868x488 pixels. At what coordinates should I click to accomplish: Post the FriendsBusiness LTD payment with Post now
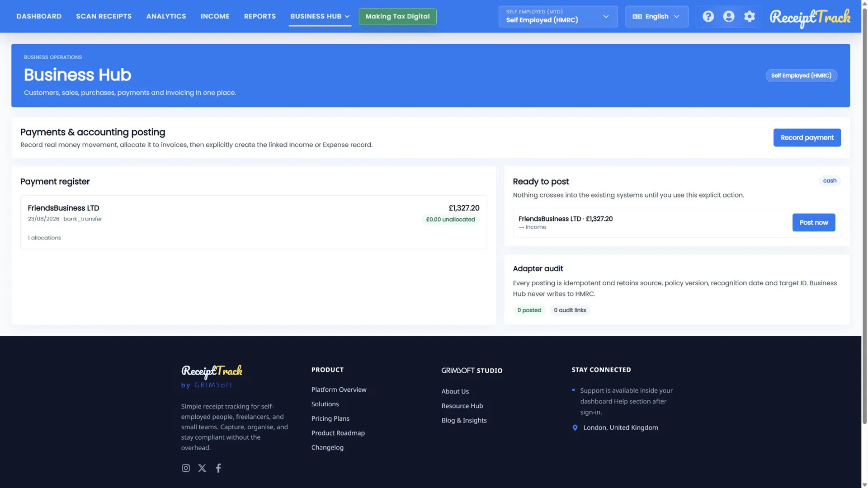click(814, 222)
